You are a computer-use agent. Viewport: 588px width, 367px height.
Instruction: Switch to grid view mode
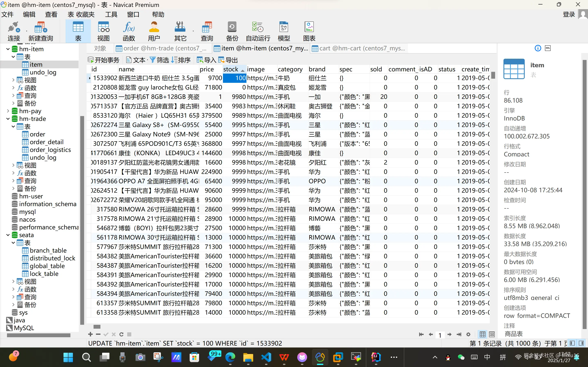pyautogui.click(x=483, y=334)
